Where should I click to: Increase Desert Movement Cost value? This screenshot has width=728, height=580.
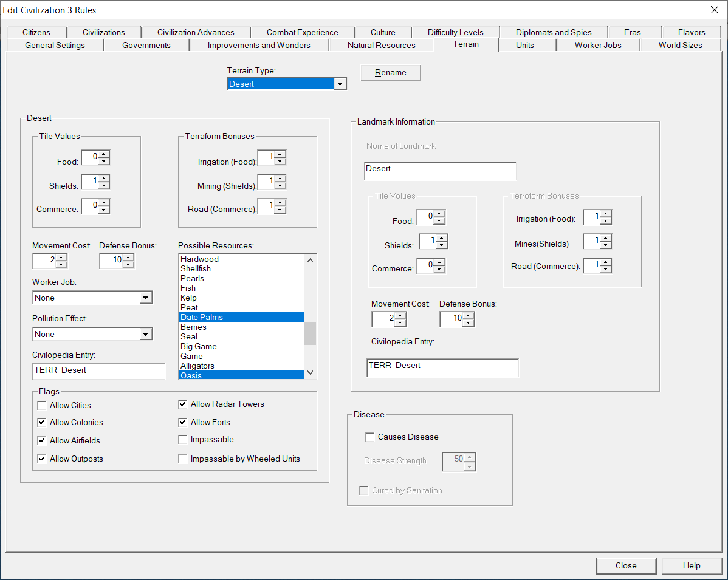(61, 257)
